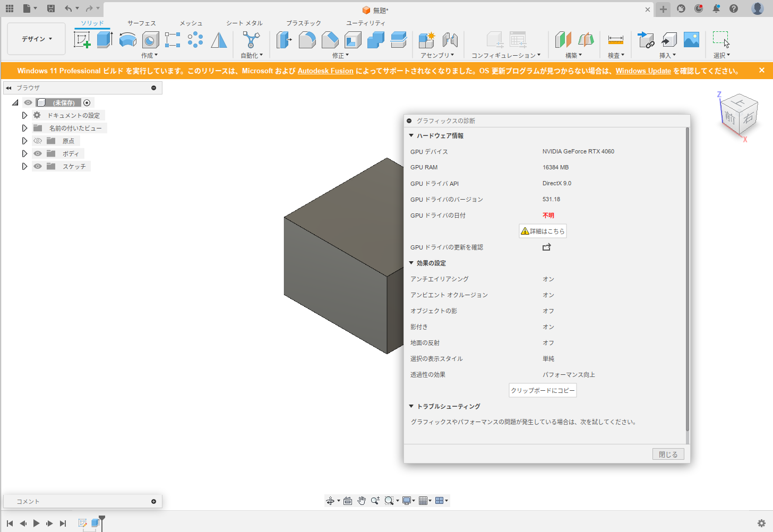This screenshot has height=532, width=773.
Task: Open settings gear at timeline end
Action: [761, 523]
